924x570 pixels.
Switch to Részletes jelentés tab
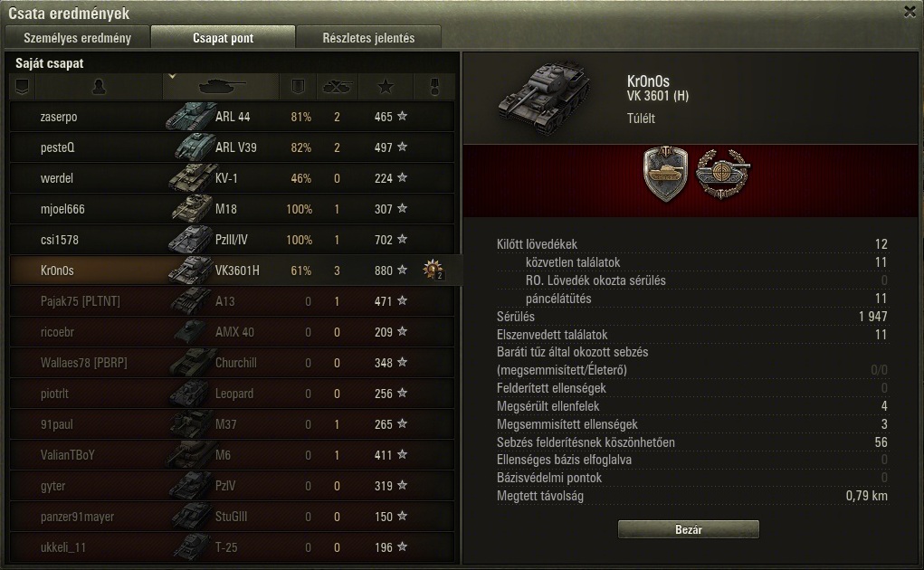(x=368, y=38)
